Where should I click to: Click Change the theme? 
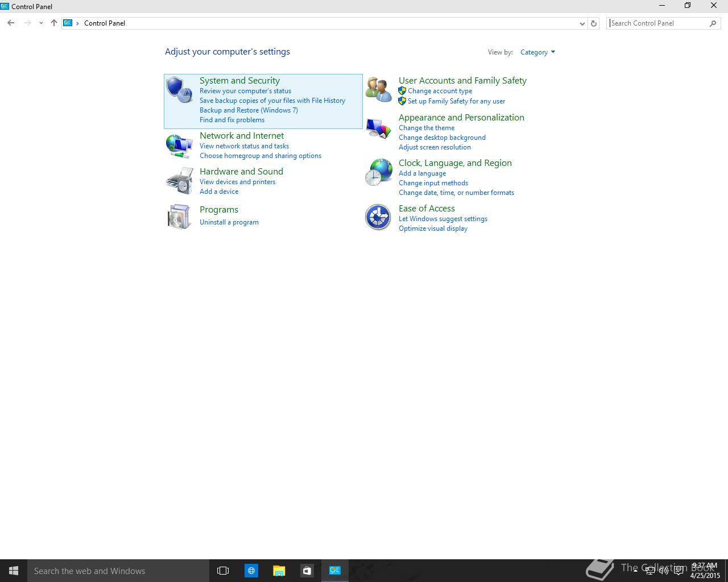(427, 128)
